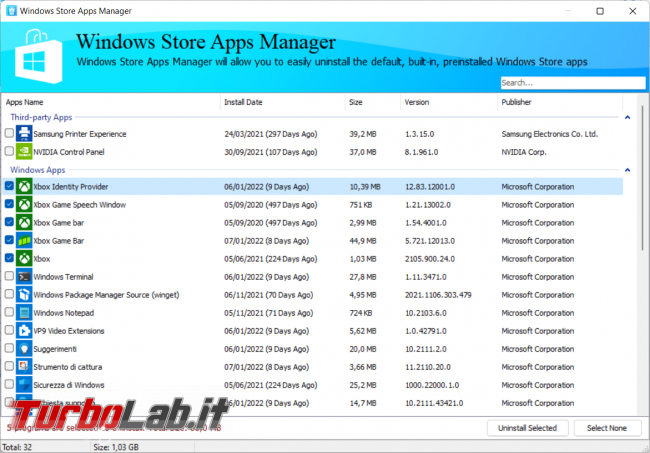
Task: Collapse the Windows Apps group
Action: tap(627, 170)
